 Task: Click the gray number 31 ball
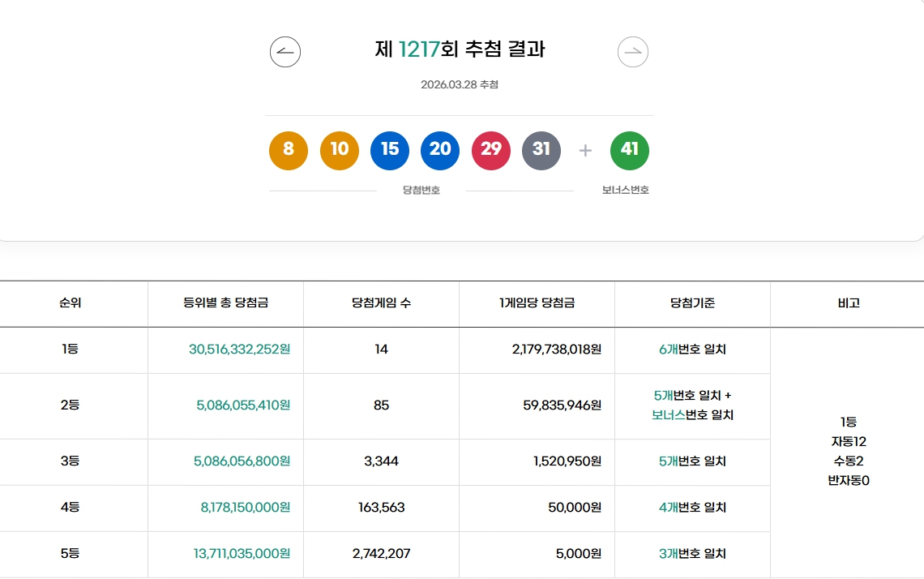coord(541,150)
